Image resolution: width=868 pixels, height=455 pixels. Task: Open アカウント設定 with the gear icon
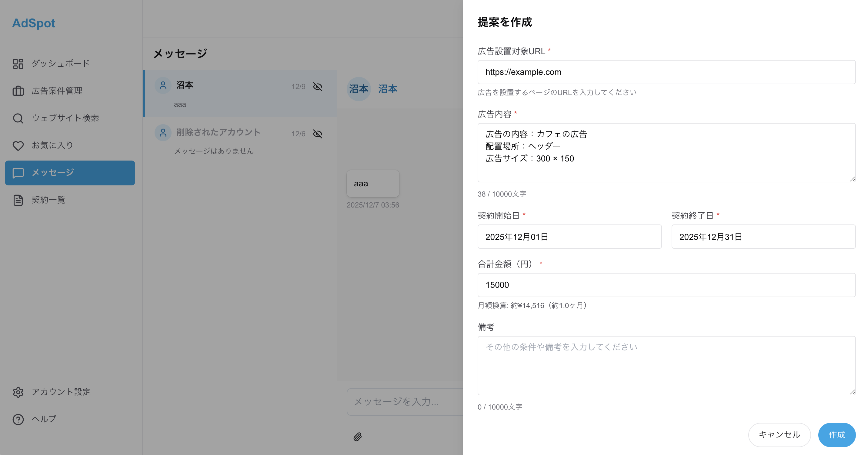tap(18, 392)
